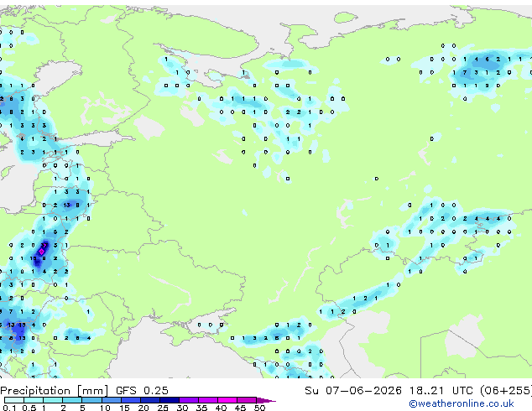The width and height of the screenshot is (532, 411).
Task: Click the '18..21 UTC' time text
Action: point(441,391)
